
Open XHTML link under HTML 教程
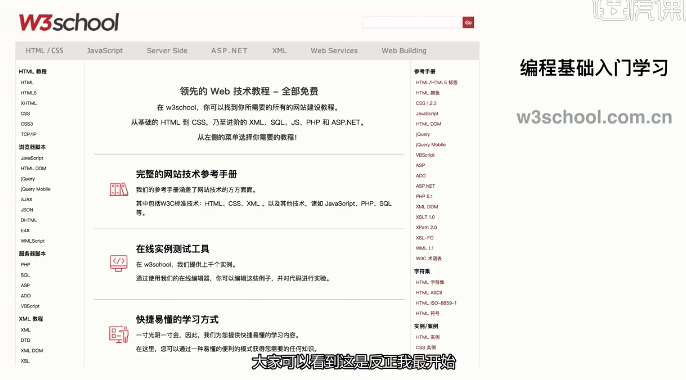point(29,103)
